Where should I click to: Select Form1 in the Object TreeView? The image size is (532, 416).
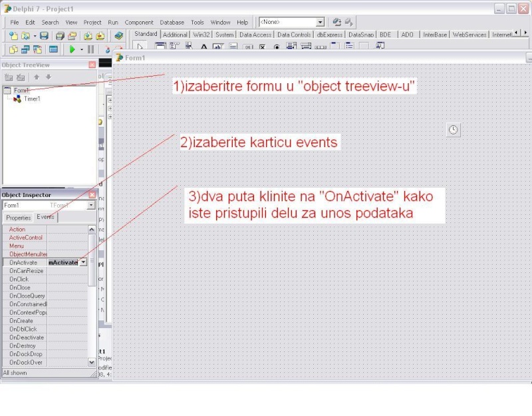click(21, 91)
